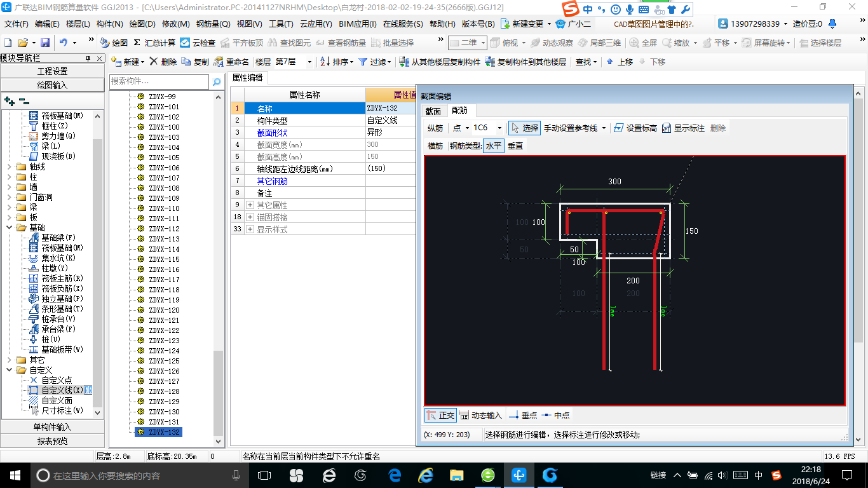Run 汇总计算 summary calculation
The width and height of the screenshot is (868, 488).
click(x=154, y=43)
